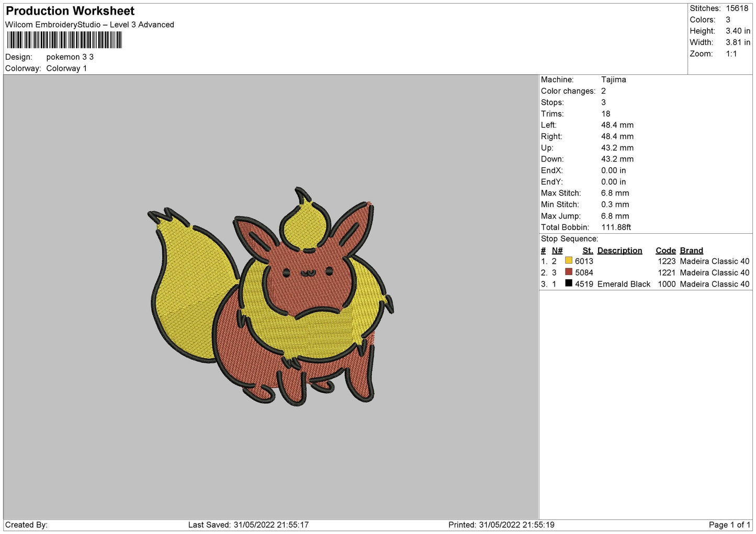This screenshot has width=756, height=534.
Task: Click the 'St.' column header
Action: point(588,251)
